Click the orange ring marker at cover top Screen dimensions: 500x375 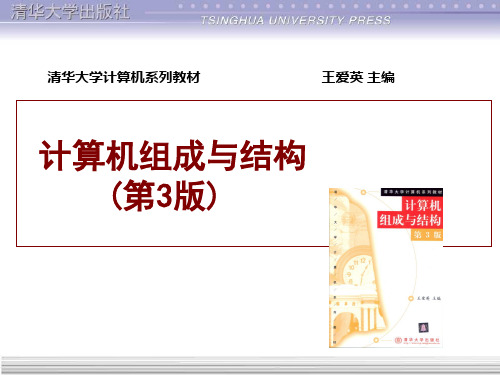coord(363,192)
